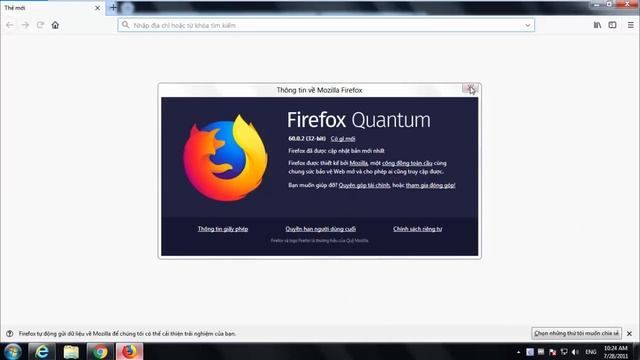Reload the current page
The height and width of the screenshot is (360, 640).
40,25
